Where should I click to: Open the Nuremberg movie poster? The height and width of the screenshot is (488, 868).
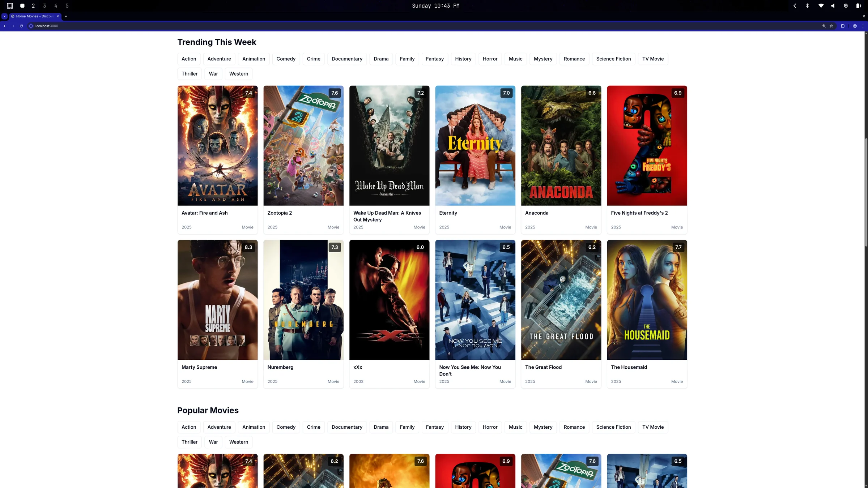pyautogui.click(x=303, y=300)
